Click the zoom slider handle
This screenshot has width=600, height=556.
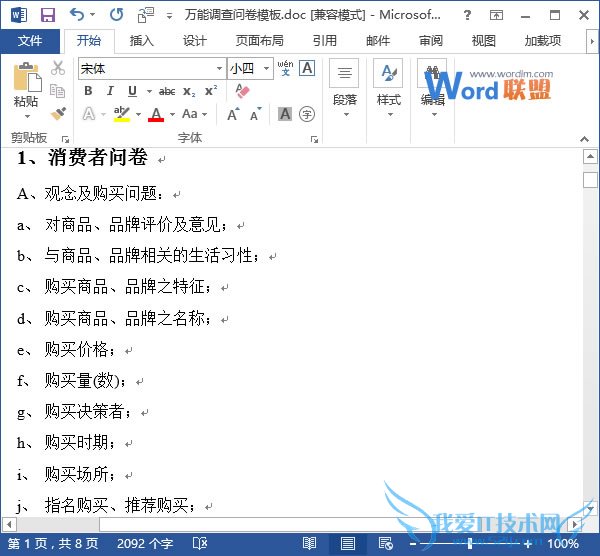coord(470,543)
